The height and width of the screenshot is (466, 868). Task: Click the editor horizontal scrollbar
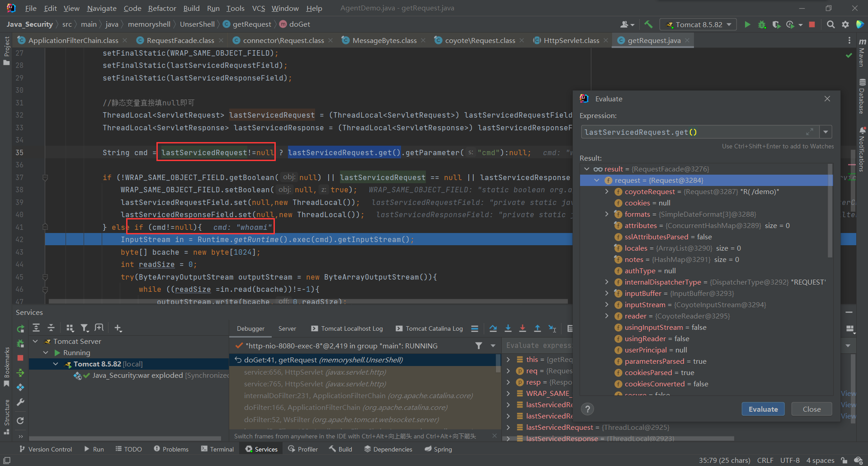tap(308, 301)
